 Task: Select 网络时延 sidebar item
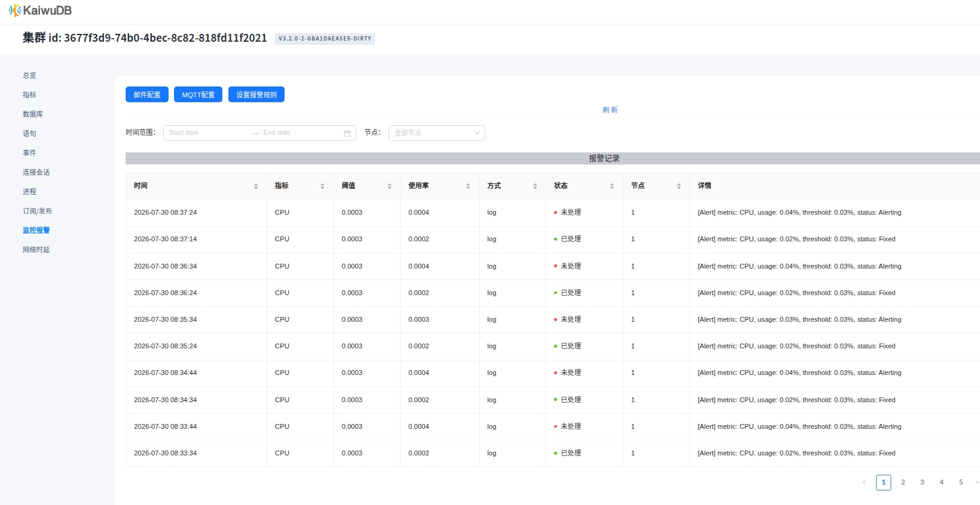pyautogui.click(x=36, y=250)
